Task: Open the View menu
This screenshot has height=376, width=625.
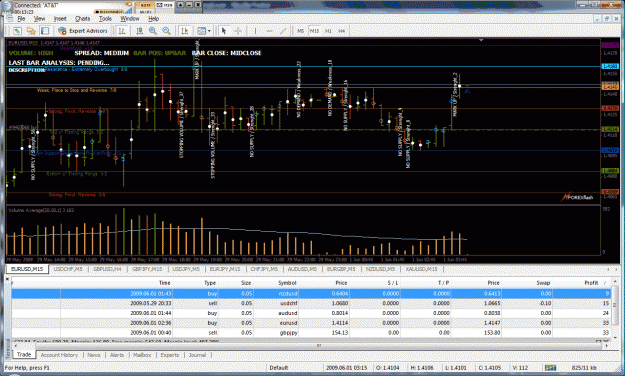Action: click(x=39, y=19)
